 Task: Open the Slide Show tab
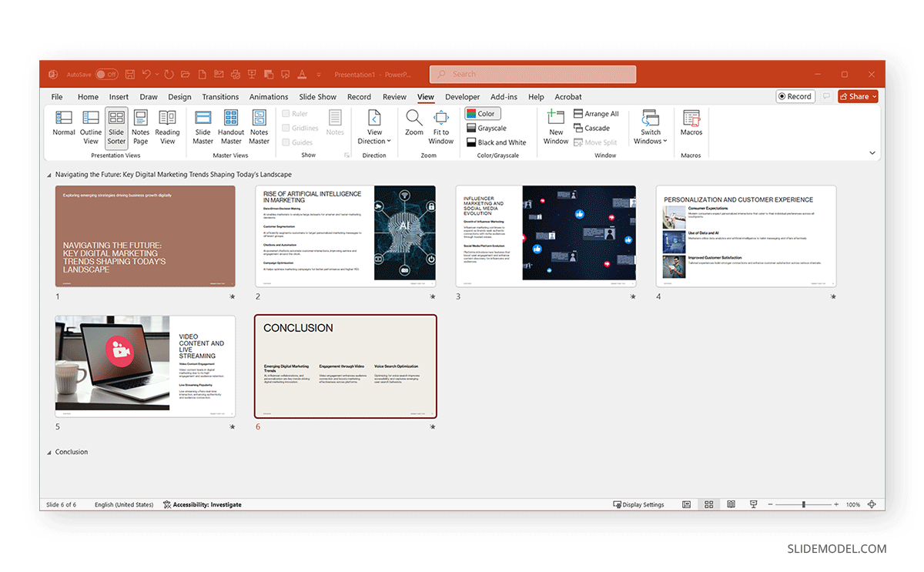click(317, 97)
